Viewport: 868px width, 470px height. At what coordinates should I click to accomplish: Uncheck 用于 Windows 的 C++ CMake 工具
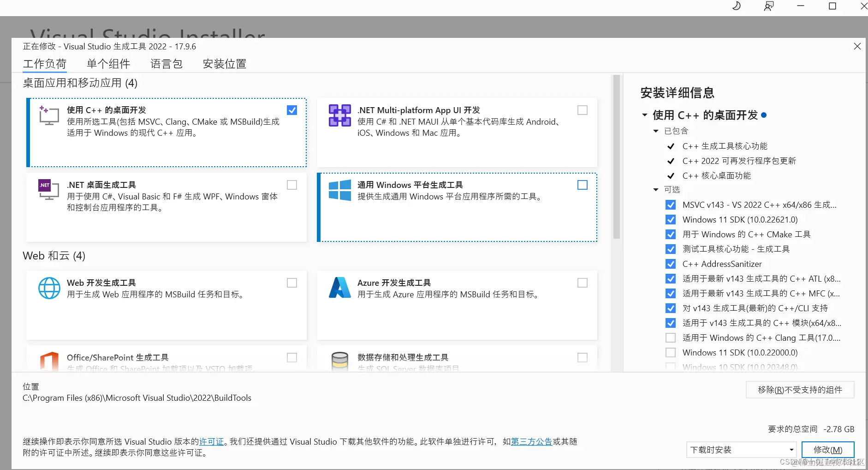pos(671,235)
